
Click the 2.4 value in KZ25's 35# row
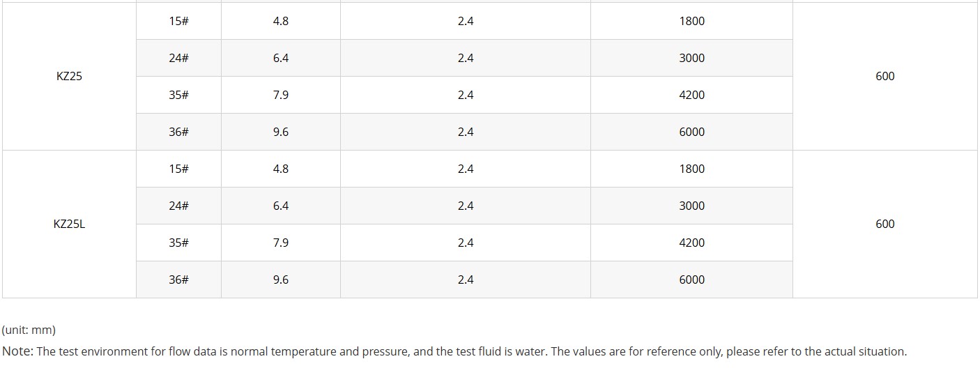(x=466, y=95)
